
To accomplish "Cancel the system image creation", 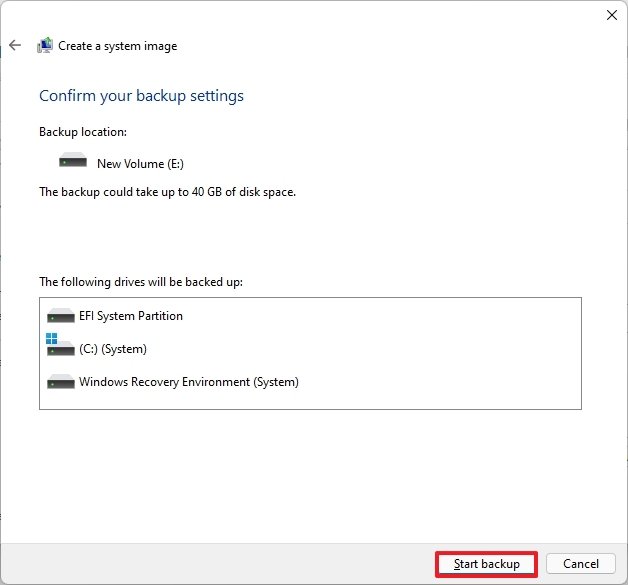I will pos(581,564).
